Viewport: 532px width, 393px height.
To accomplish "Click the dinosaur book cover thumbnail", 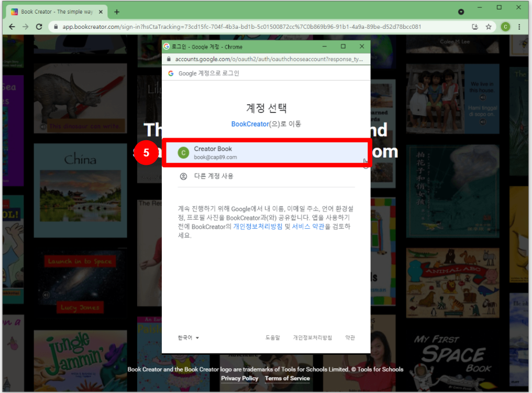I will pyautogui.click(x=81, y=98).
